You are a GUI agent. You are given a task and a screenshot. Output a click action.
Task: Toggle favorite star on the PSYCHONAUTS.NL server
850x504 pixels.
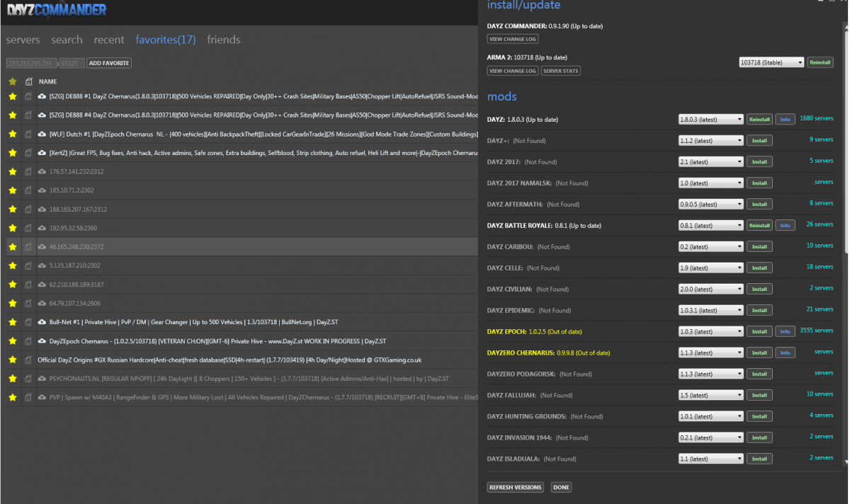(12, 379)
